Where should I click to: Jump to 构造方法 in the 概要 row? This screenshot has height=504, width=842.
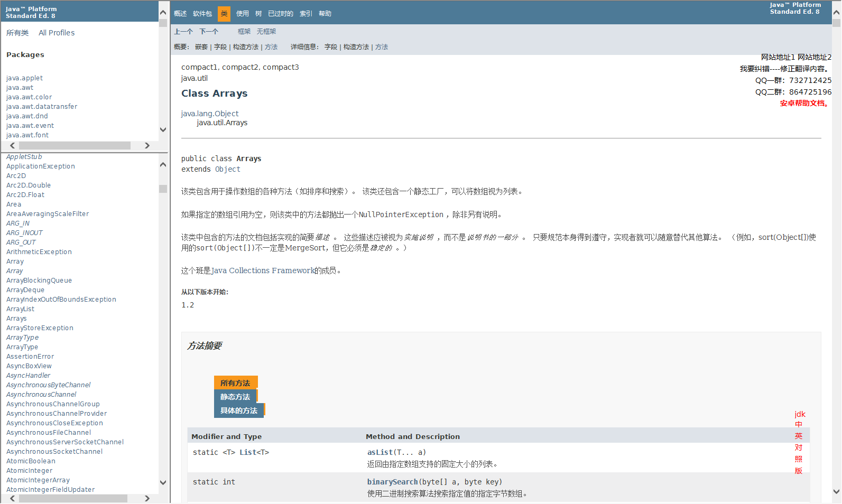click(246, 47)
